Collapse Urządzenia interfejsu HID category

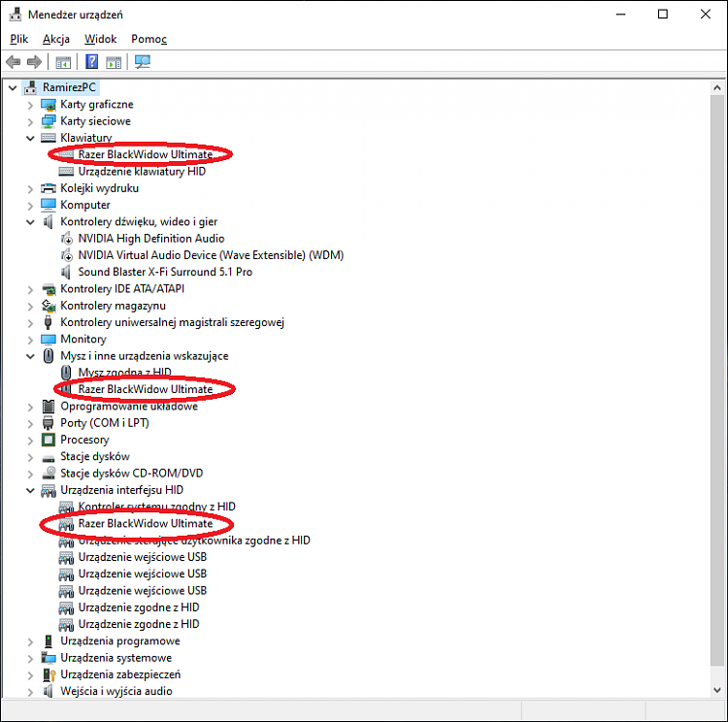[x=30, y=491]
